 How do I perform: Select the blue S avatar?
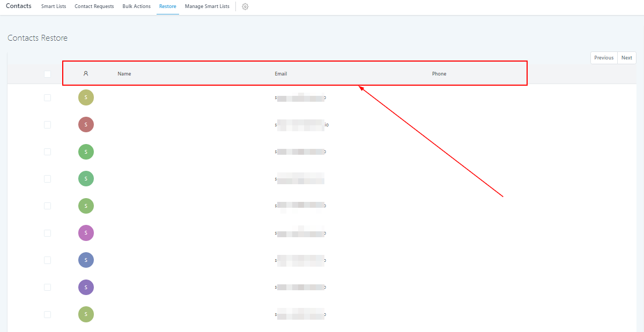coord(86,260)
